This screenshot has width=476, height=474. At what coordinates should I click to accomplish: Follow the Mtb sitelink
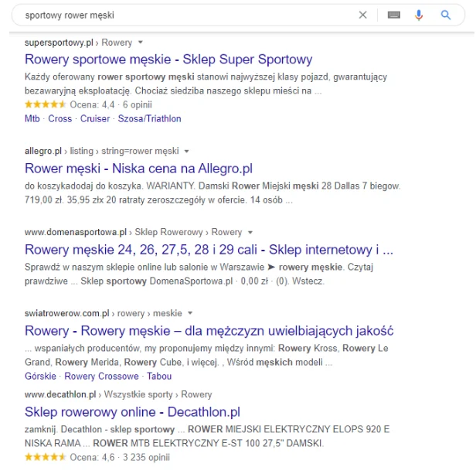[x=32, y=118]
